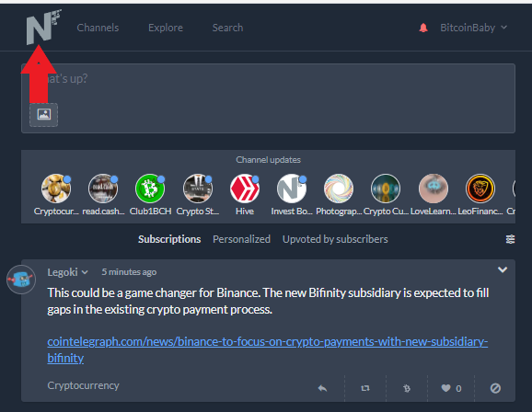This screenshot has width=532, height=412.
Task: Click the '5 minutes ago' timestamp
Action: [x=129, y=272]
